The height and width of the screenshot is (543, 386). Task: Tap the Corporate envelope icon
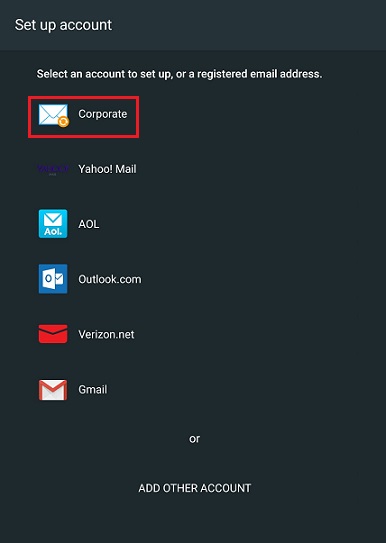pyautogui.click(x=53, y=115)
